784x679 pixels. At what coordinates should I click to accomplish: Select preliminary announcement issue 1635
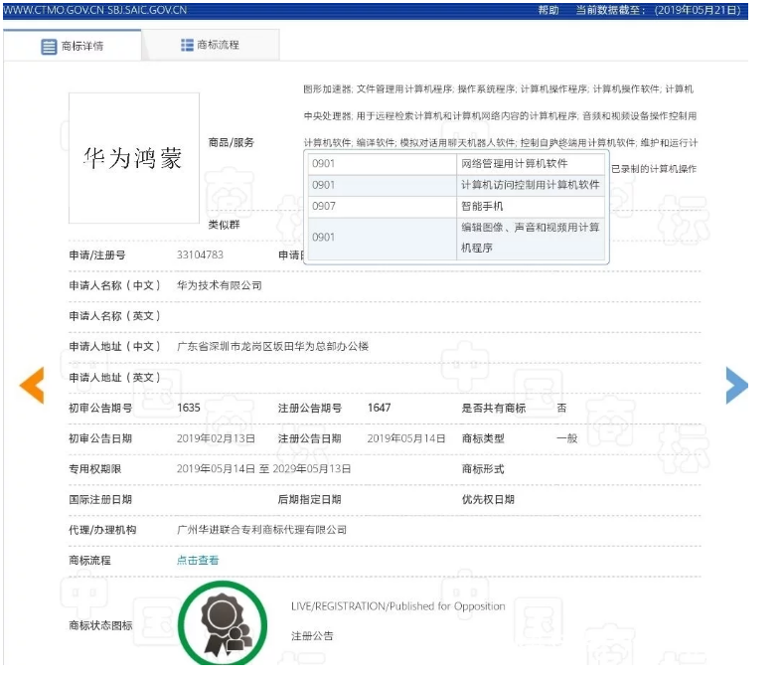coord(189,408)
